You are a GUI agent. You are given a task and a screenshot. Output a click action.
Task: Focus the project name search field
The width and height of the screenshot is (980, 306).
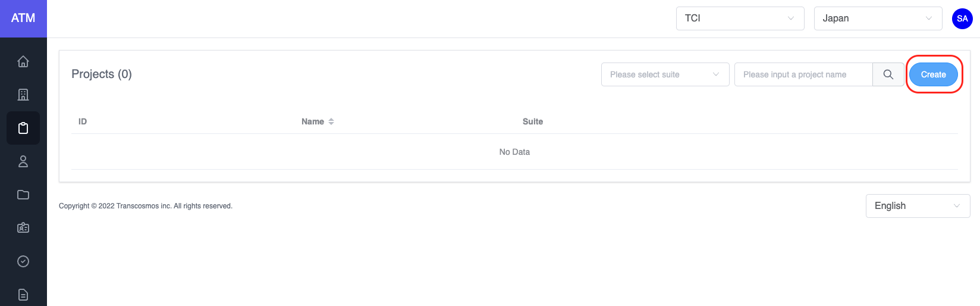[803, 74]
